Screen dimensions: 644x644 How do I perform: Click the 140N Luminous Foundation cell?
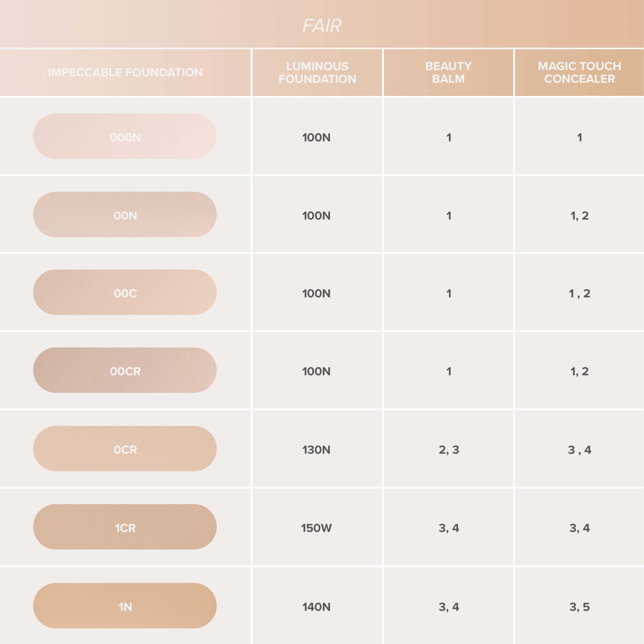316,607
